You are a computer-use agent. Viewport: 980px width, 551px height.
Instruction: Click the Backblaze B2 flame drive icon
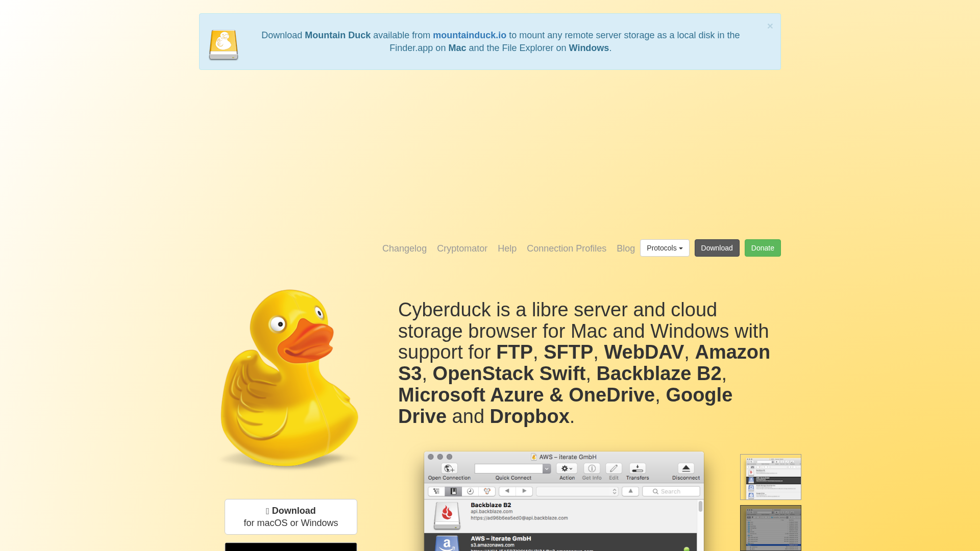click(x=447, y=516)
